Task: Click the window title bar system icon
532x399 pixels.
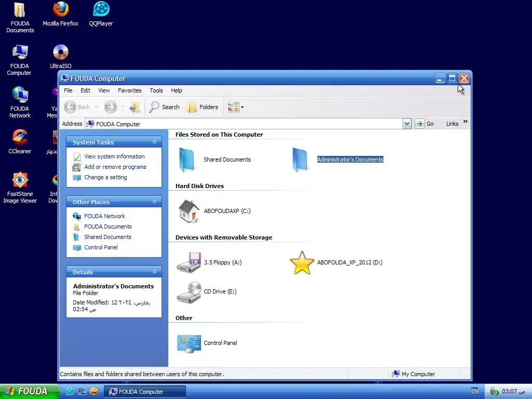Action: [64, 78]
